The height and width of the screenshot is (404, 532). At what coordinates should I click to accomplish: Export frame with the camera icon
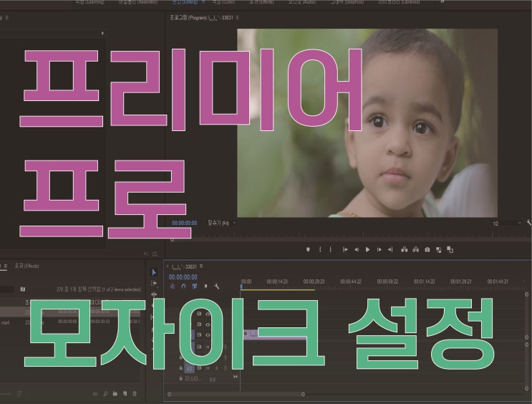coord(427,249)
